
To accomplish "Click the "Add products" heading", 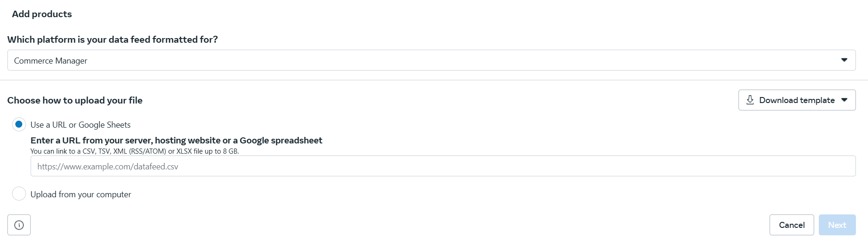I will click(42, 14).
